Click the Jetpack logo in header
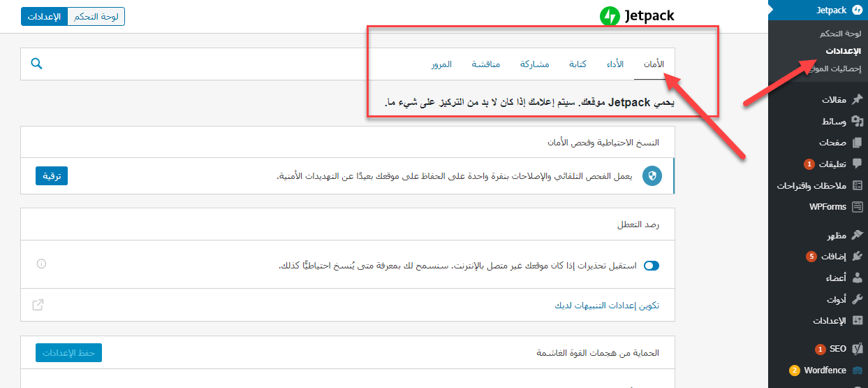 coord(637,16)
